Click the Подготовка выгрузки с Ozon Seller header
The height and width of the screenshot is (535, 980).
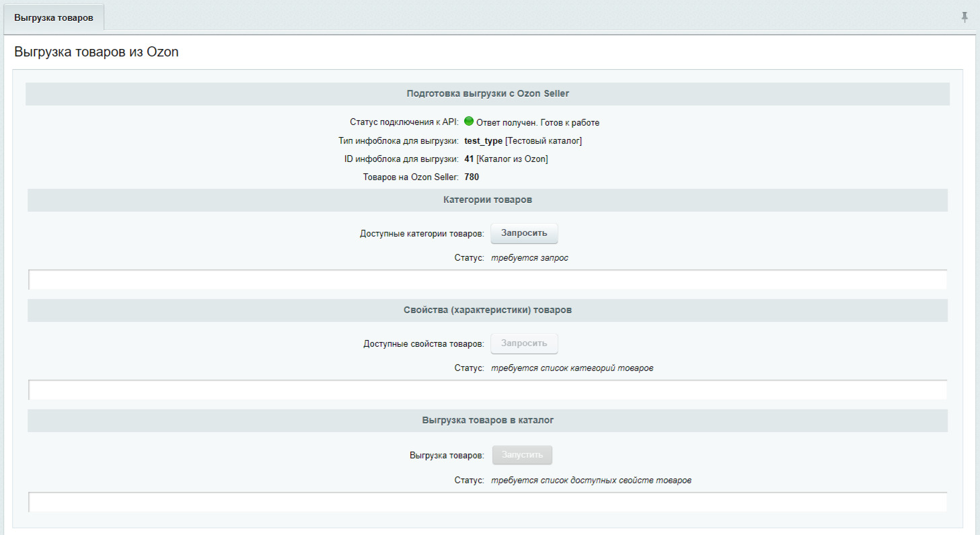click(x=488, y=94)
